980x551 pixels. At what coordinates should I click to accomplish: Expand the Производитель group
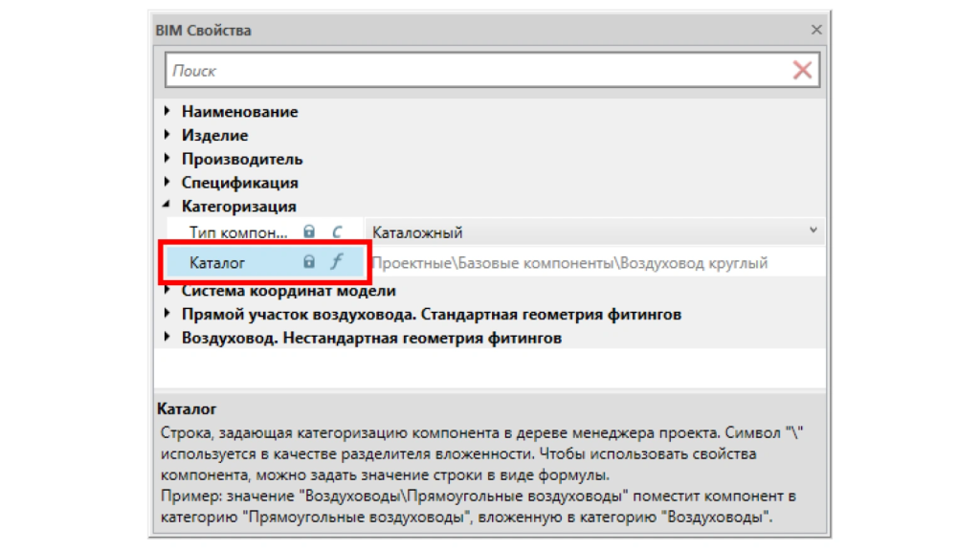[x=169, y=159]
